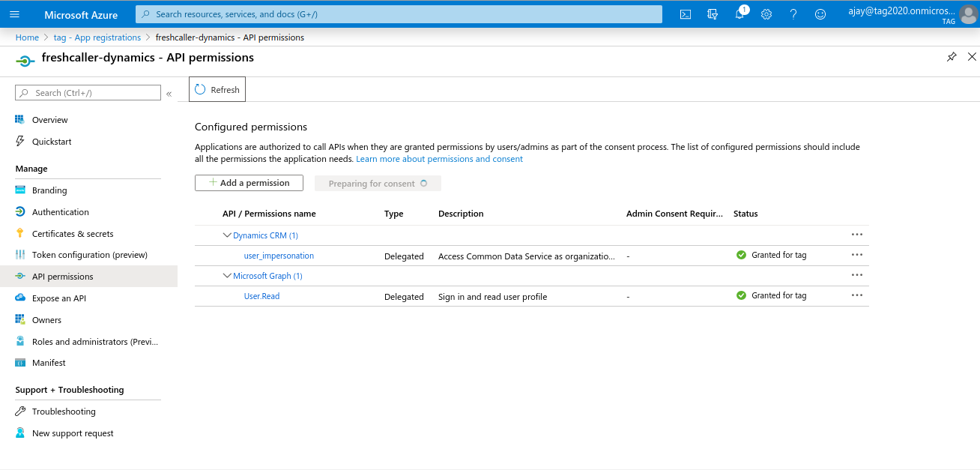Focus the global search resources box
Viewport: 980px width, 470px height.
point(399,14)
